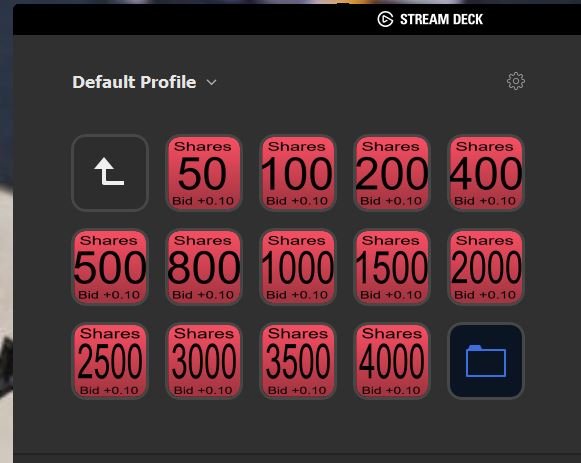The image size is (581, 463).
Task: Select the Shares 200 key
Action: (x=392, y=173)
